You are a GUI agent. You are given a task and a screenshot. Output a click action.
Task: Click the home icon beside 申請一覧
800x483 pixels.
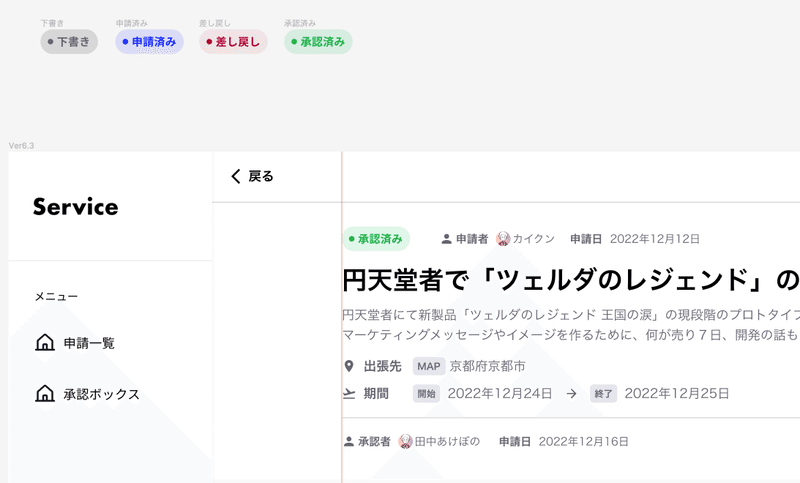45,342
